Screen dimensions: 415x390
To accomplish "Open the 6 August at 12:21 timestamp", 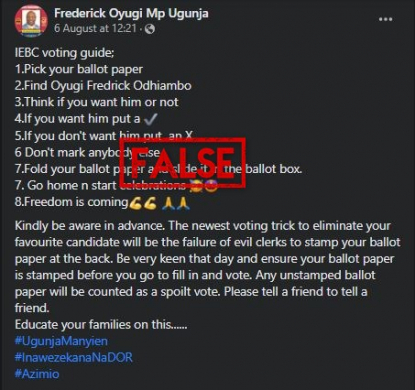I will tap(95, 28).
